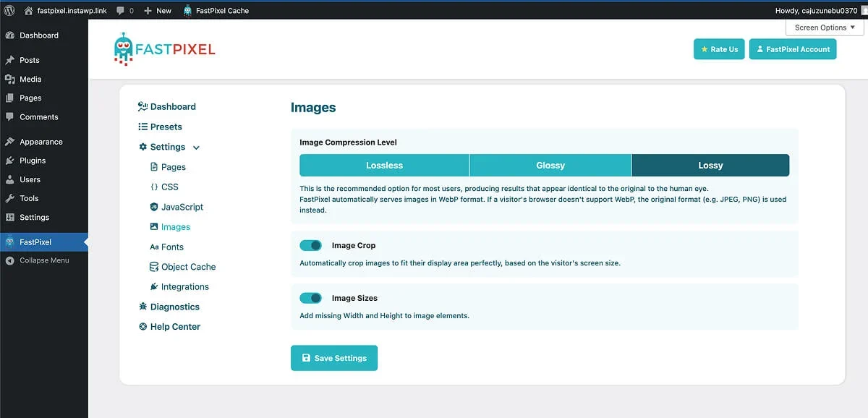Open the comments bubble in the admin bar
The width and height of the screenshot is (868, 418).
(124, 10)
